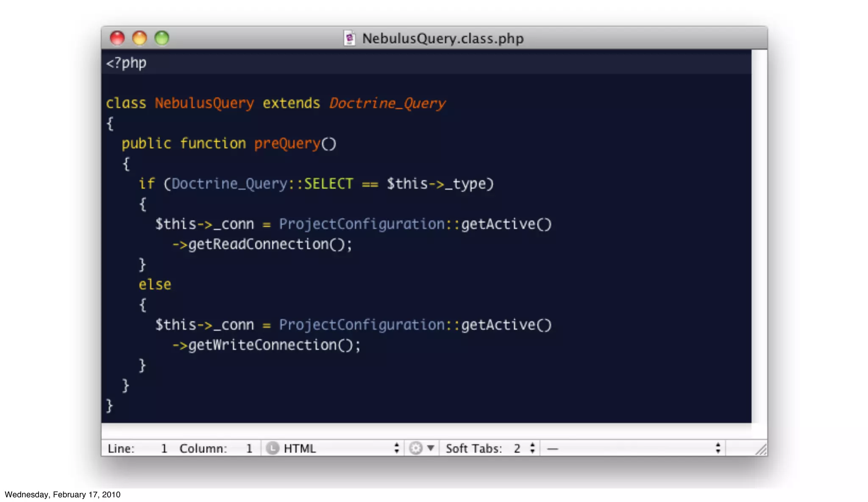Click the vertical scrollbar on the right
Viewport: 868px width, 502px height.
click(x=759, y=237)
